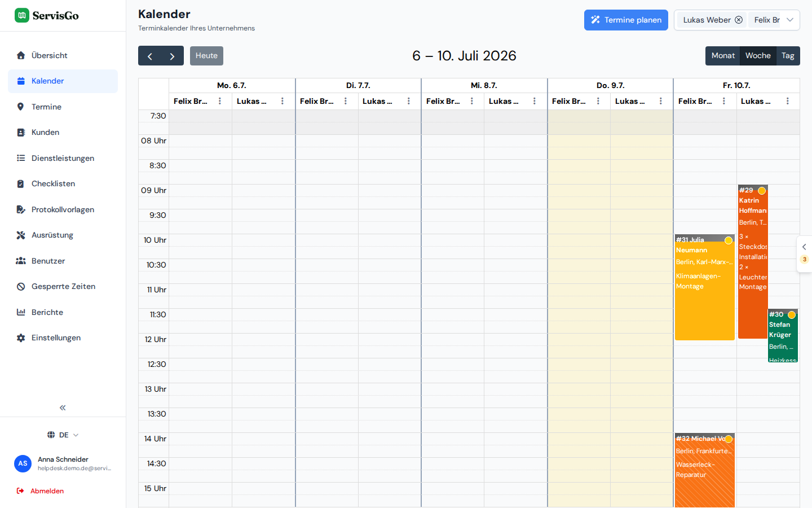The width and height of the screenshot is (812, 508).
Task: Navigate to Dienstleistungen menu item
Action: pos(63,158)
